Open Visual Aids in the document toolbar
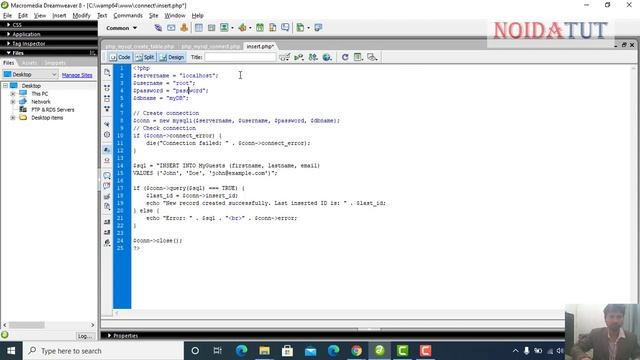Screen dimensions: 640x360 372,57
